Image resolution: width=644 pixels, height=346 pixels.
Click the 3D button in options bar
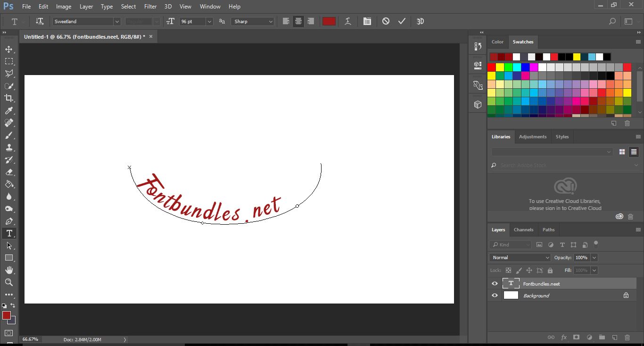(x=420, y=21)
